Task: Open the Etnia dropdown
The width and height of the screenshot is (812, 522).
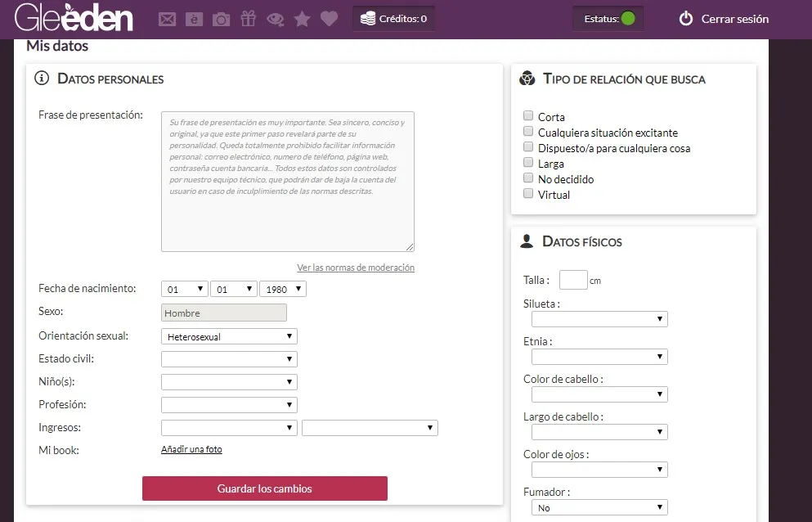Action: (x=599, y=357)
